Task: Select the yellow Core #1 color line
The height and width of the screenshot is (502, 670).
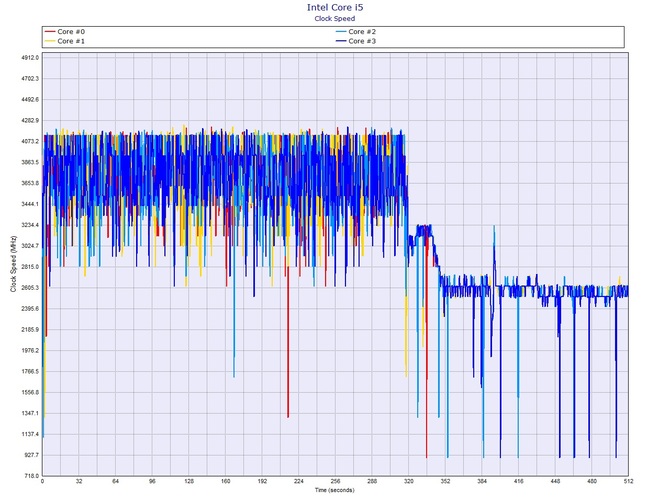Action: tap(50, 41)
